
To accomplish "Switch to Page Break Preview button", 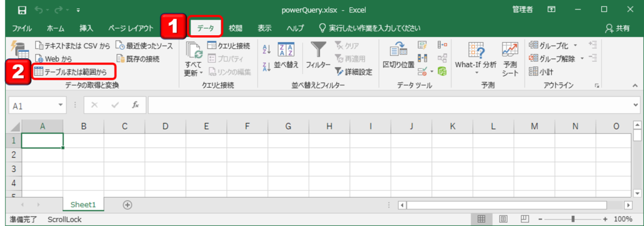I will [x=525, y=219].
